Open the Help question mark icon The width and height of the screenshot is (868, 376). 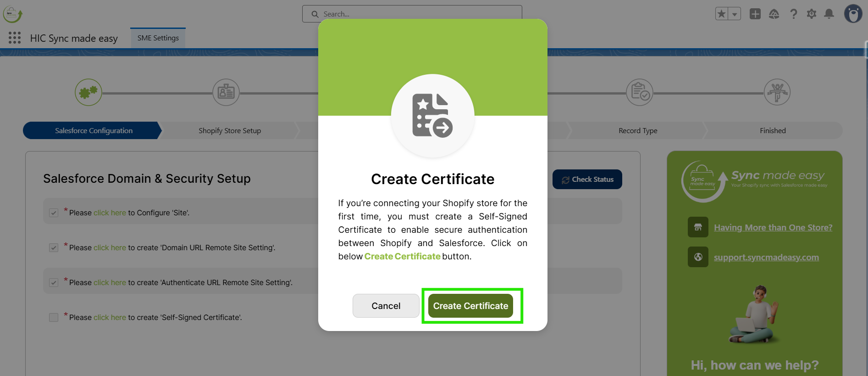pyautogui.click(x=793, y=14)
